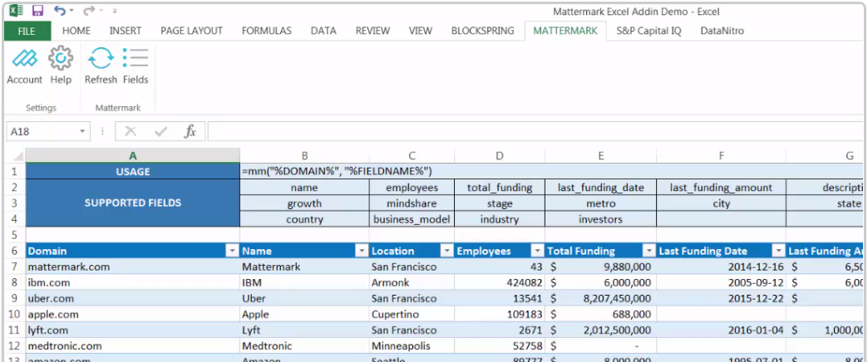Click the Undo arrow in the quick access toolbar
The height and width of the screenshot is (362, 868).
tap(60, 11)
